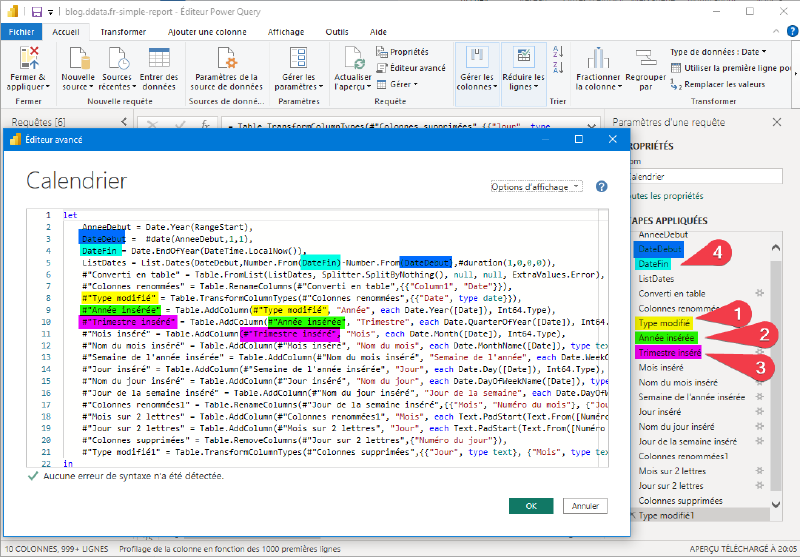Viewport: 800px width, 557px height.
Task: Collapse the ribbon with the chevron
Action: coord(776,31)
